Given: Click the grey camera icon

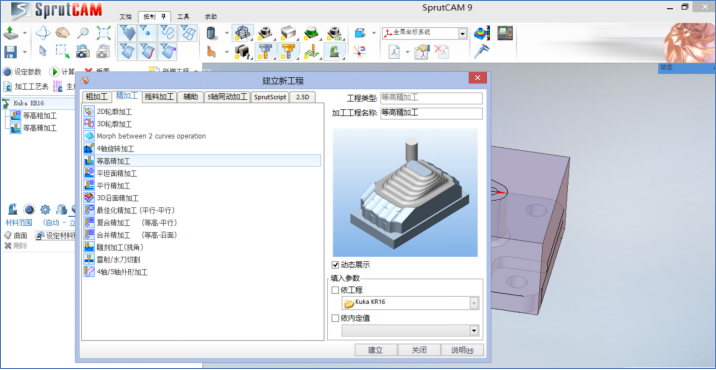Looking at the screenshot, I should [x=104, y=51].
